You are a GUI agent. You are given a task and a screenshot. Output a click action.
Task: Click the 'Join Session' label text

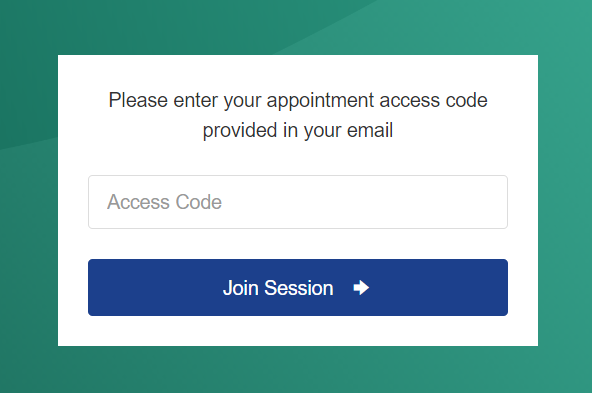pos(278,288)
